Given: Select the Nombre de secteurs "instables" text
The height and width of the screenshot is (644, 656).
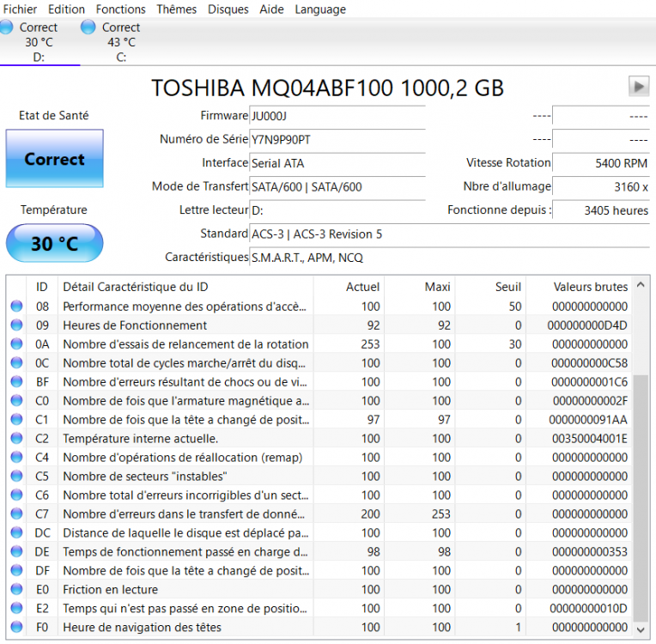Looking at the screenshot, I should (x=145, y=477).
